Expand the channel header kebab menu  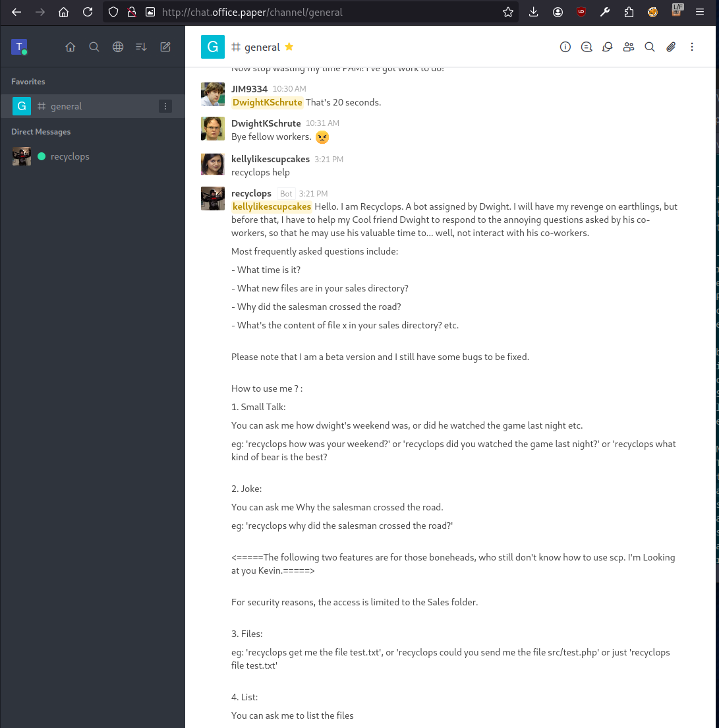pos(692,47)
